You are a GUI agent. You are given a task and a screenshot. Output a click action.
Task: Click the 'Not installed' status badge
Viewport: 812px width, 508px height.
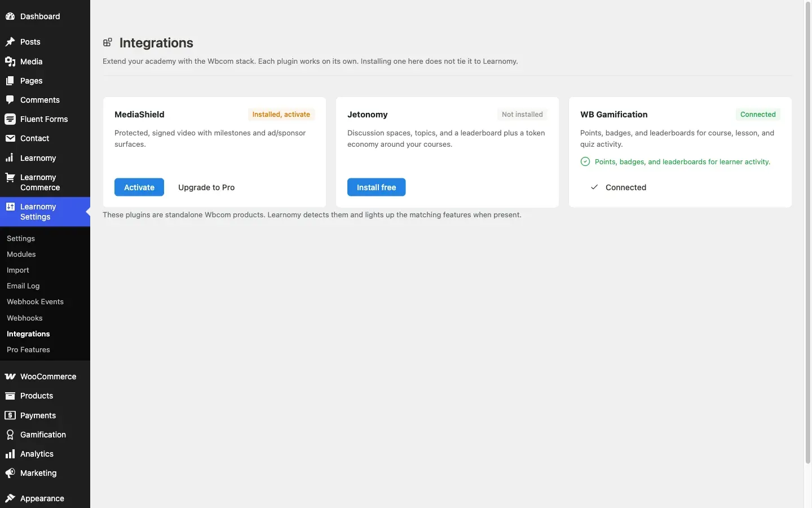(x=522, y=114)
